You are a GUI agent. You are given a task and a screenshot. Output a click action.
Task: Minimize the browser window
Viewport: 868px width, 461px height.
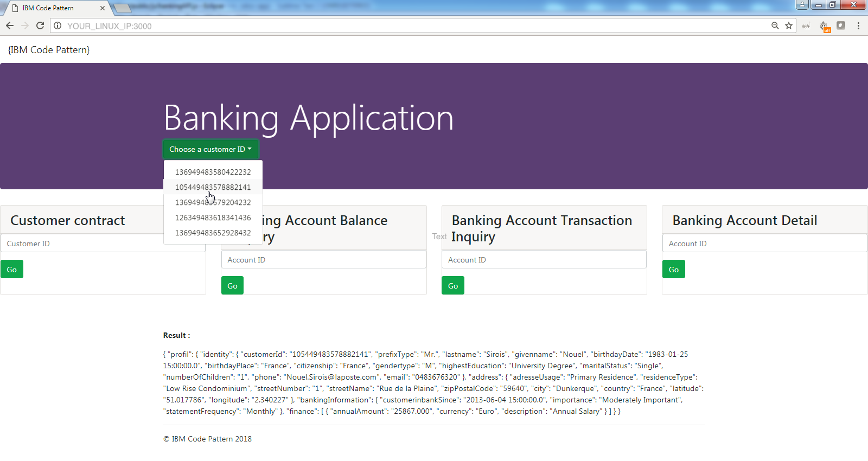pyautogui.click(x=818, y=5)
